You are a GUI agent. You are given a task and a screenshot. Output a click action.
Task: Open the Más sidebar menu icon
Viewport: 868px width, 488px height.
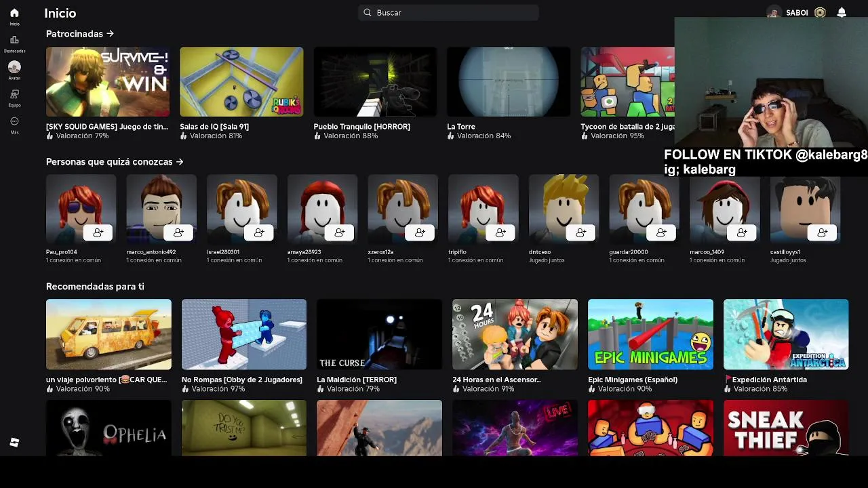14,121
